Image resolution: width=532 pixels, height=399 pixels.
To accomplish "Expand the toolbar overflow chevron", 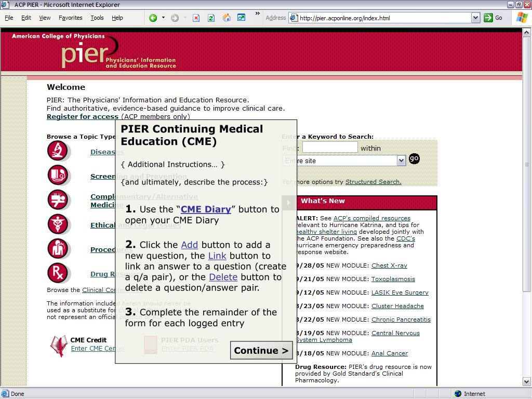I will coord(258,13).
